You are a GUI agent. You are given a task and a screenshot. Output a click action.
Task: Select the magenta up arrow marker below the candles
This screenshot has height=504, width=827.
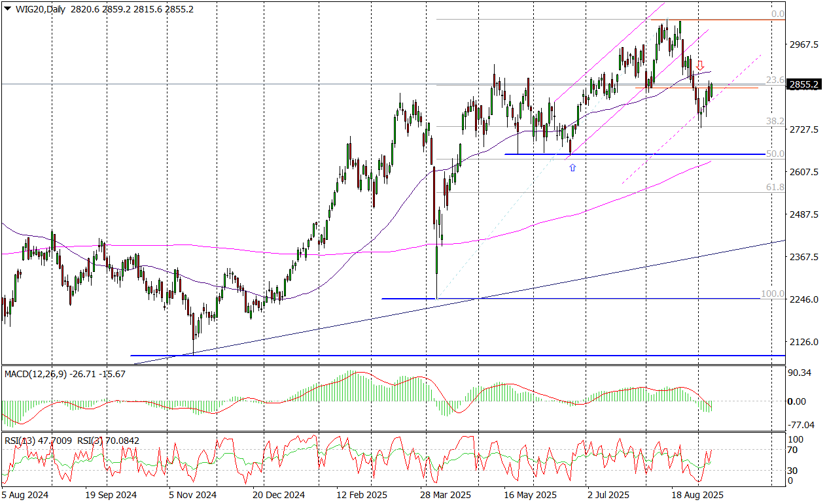(x=572, y=168)
